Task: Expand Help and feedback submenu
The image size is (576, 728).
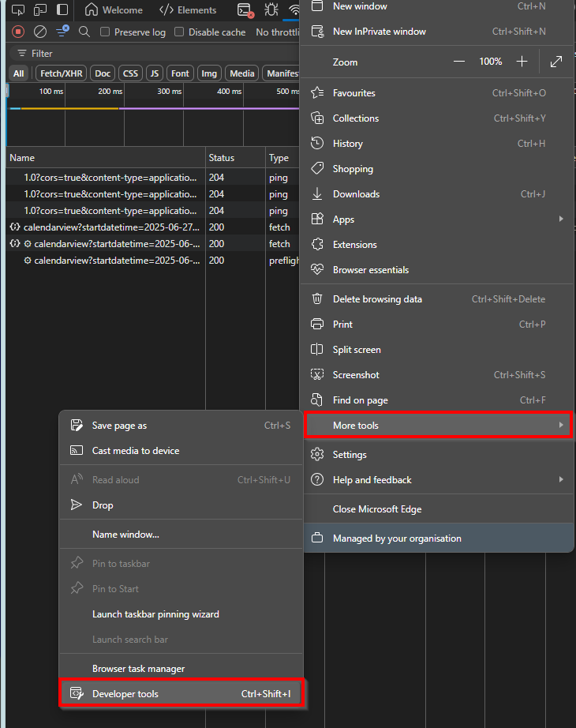Action: pyautogui.click(x=438, y=479)
